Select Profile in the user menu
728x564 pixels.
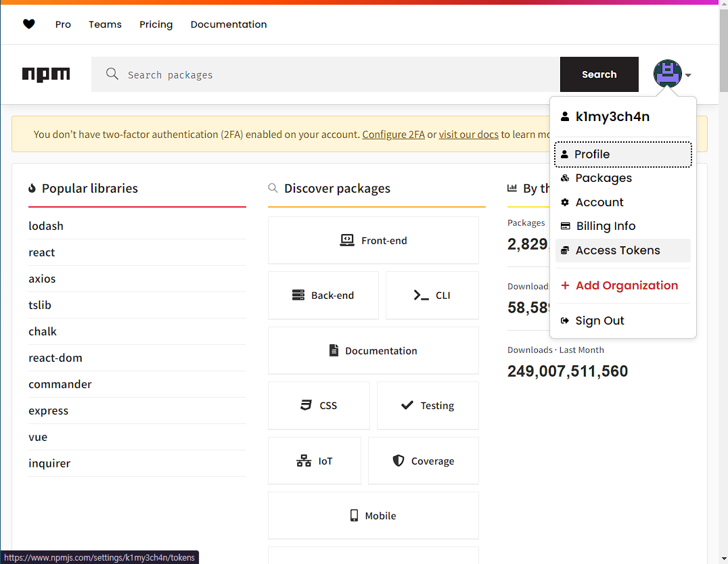[622, 155]
